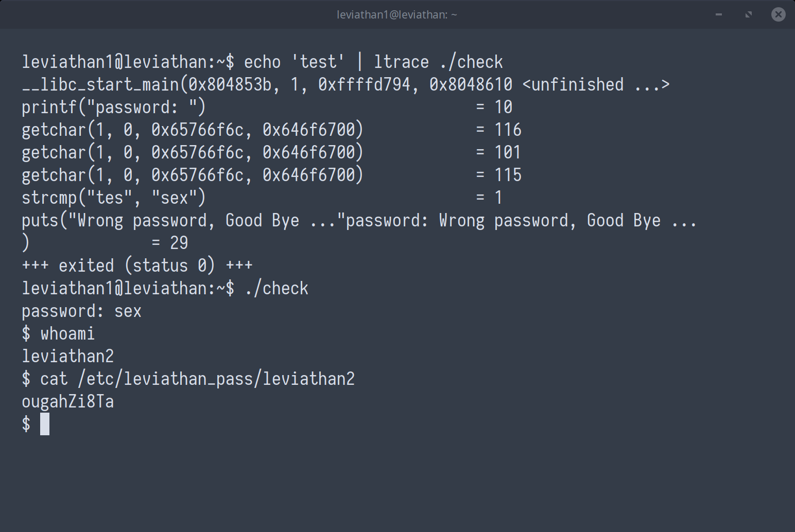The image size is (795, 532).
Task: Click the window title 'leviathan1@leviathan: ~'
Action: pyautogui.click(x=396, y=14)
